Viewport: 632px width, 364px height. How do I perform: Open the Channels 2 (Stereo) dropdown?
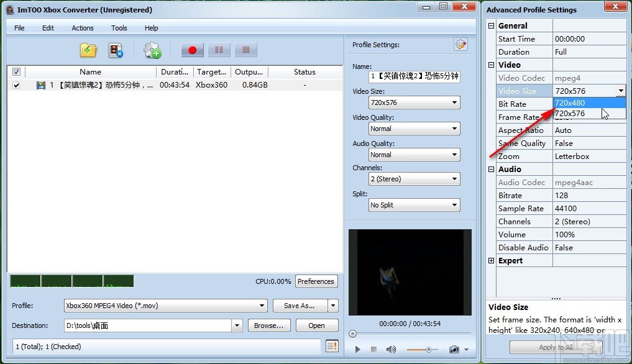click(x=414, y=179)
